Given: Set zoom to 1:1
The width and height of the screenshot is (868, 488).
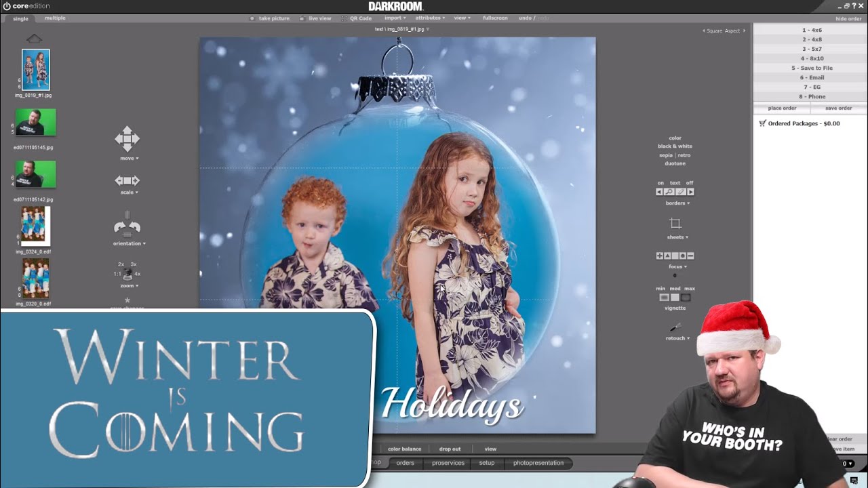Looking at the screenshot, I should tap(117, 274).
